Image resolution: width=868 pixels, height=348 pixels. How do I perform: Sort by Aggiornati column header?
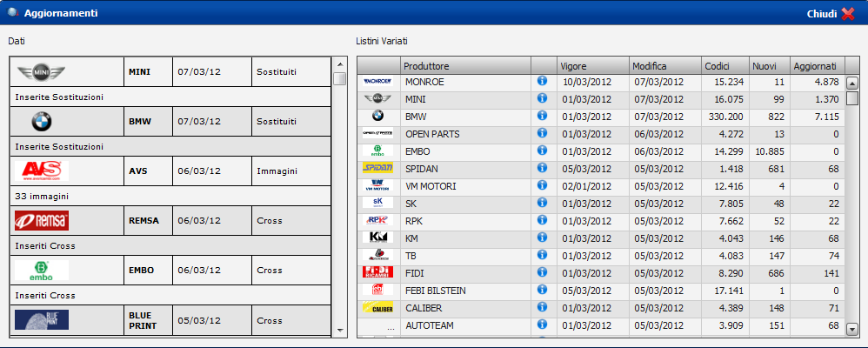(818, 66)
